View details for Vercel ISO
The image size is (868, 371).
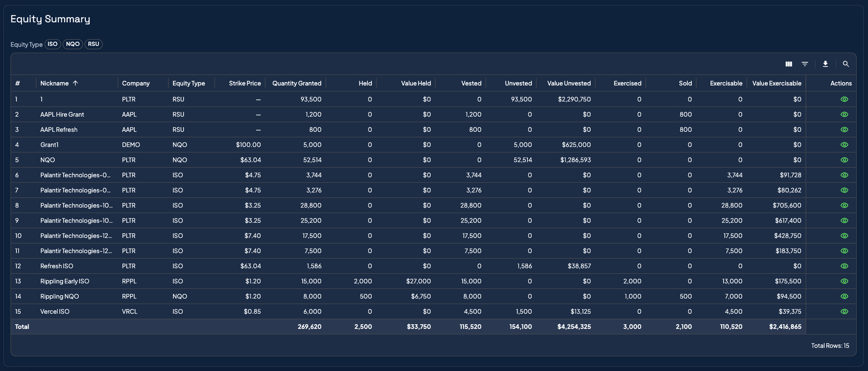[x=844, y=312]
